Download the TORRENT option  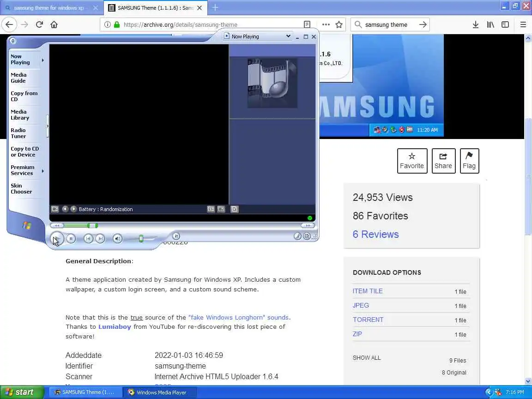click(368, 320)
